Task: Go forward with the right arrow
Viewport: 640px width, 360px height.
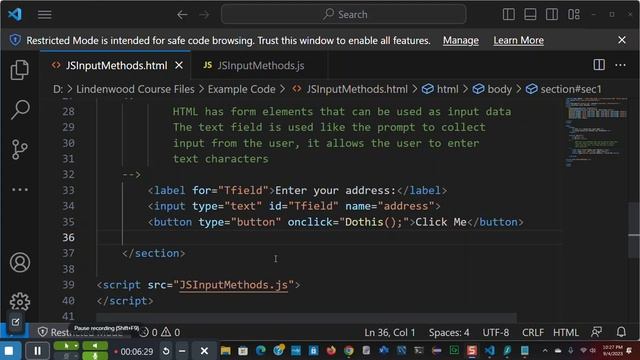Action: pyautogui.click(x=204, y=15)
